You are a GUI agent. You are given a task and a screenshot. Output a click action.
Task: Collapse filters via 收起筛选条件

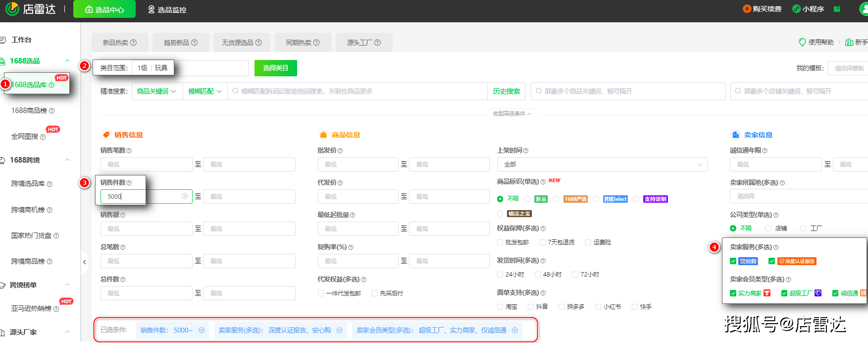point(512,114)
